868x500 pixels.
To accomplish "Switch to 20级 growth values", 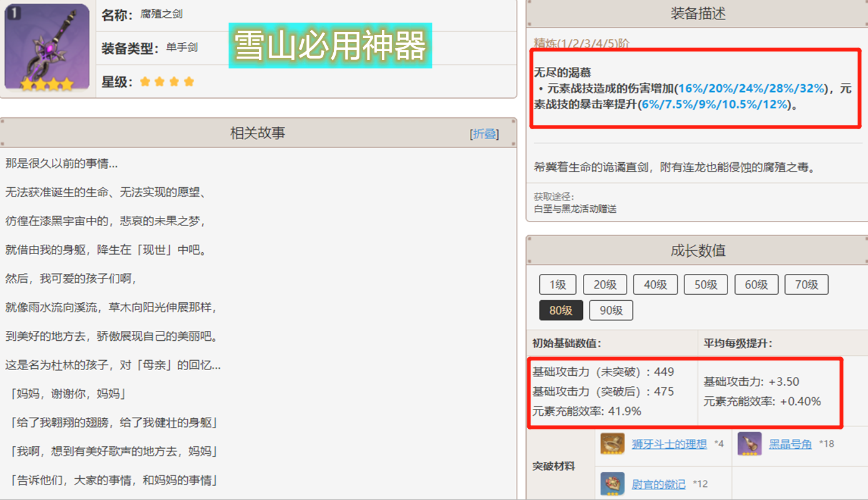I will click(x=605, y=285).
